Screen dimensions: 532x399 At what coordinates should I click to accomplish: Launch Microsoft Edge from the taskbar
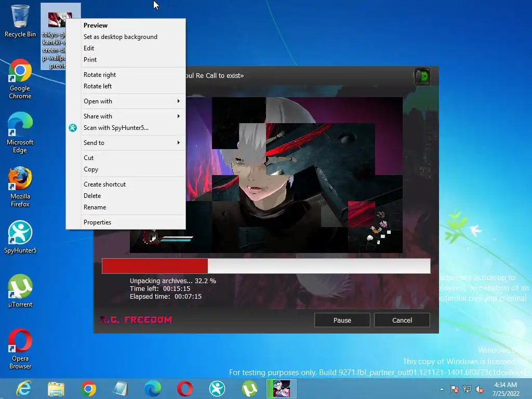click(152, 389)
